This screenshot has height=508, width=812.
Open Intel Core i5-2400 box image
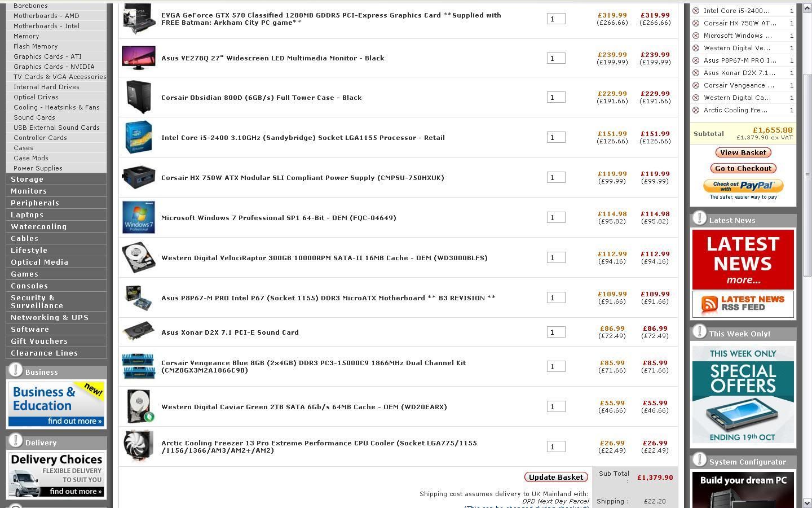(139, 137)
